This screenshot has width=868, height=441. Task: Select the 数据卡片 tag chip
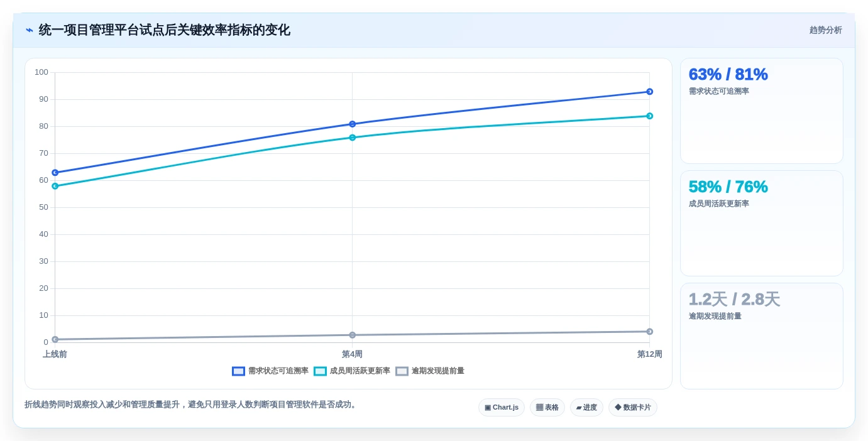point(633,408)
